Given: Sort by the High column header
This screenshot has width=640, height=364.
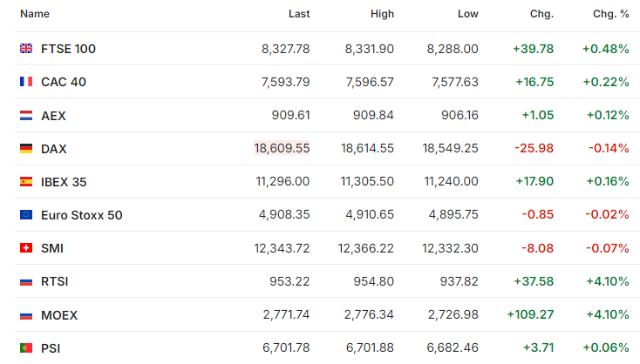Looking at the screenshot, I should point(382,14).
